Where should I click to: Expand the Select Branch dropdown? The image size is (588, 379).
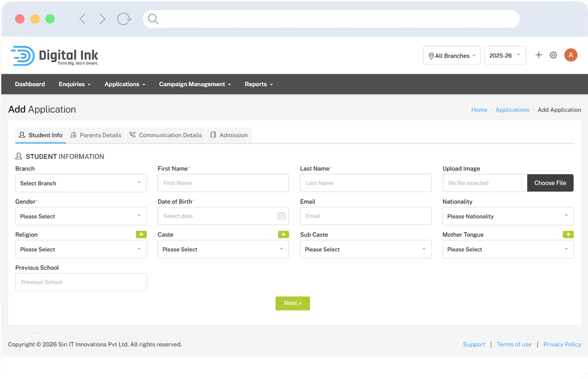(x=81, y=183)
